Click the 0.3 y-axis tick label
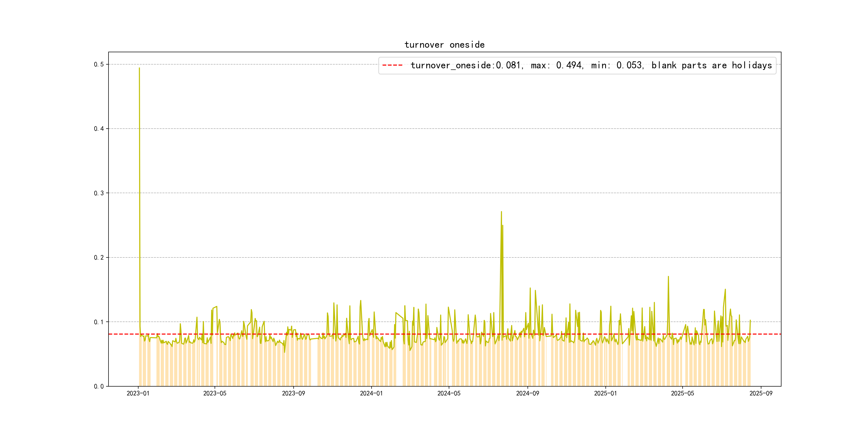This screenshot has height=434, width=868. coord(99,193)
